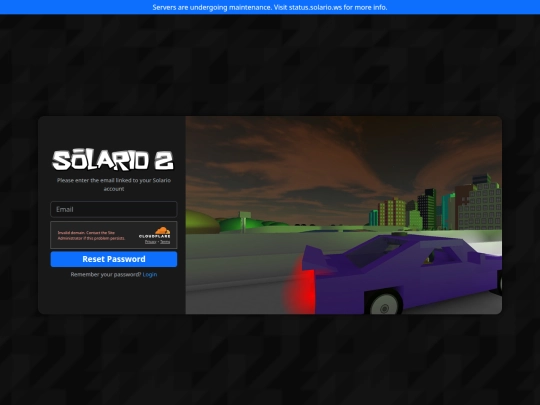Screen dimensions: 540x405
Task: Click 'Please enter the email linked' instruction text
Action: (x=114, y=185)
